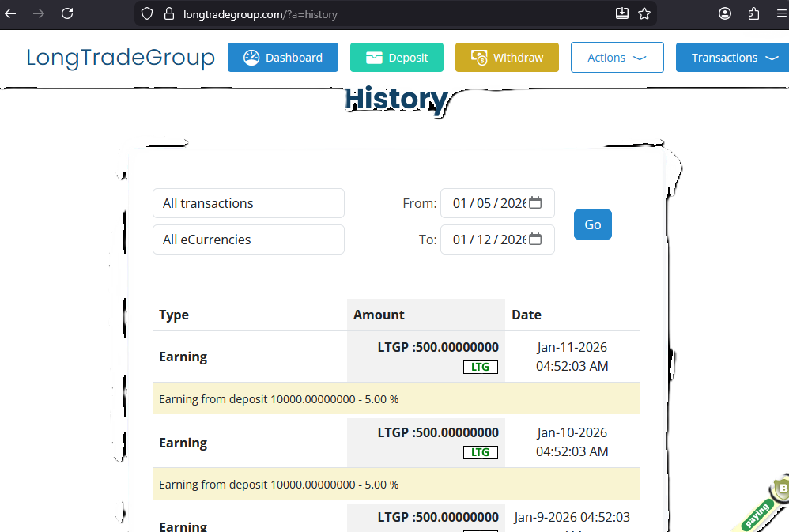Click the padlock site security icon
Screen dimensions: 789x532
pos(168,13)
